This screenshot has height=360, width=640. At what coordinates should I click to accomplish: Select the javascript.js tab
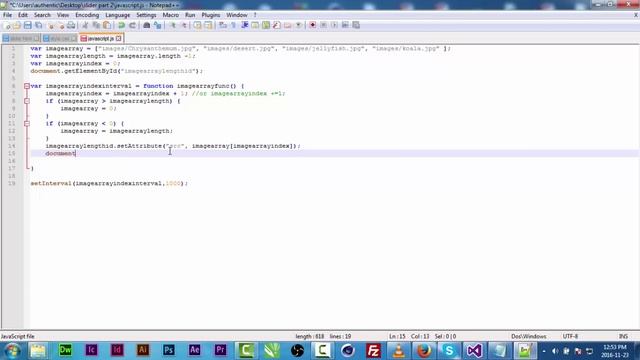point(101,38)
